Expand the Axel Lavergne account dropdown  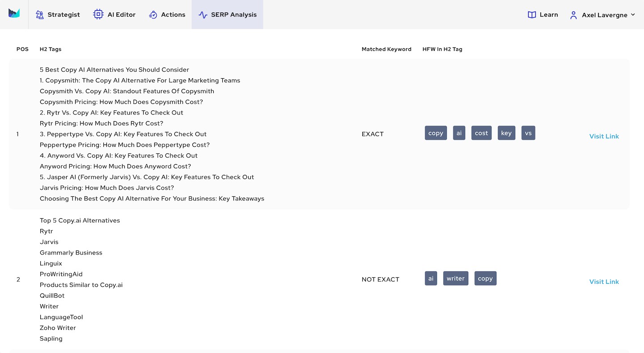pos(602,15)
